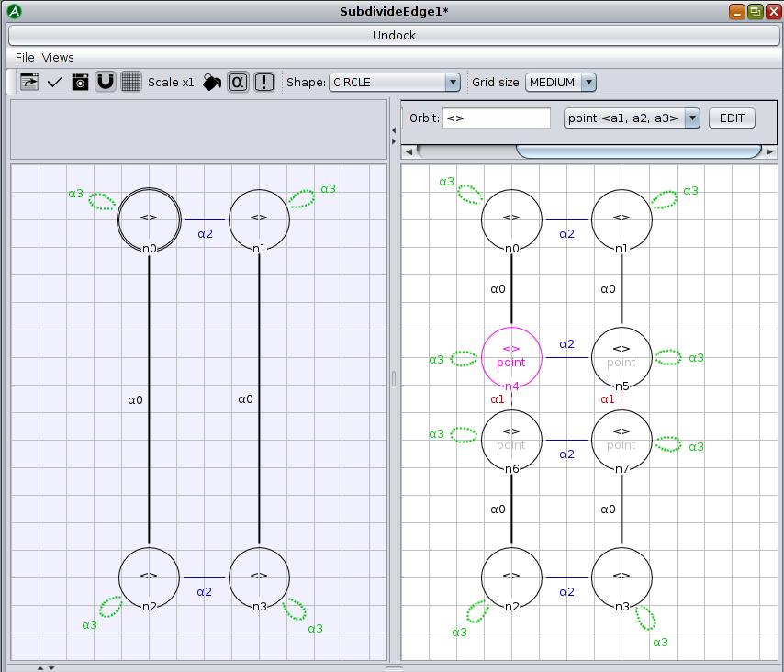Select node n0 in the left graph
This screenshot has width=784, height=672.
tap(149, 219)
